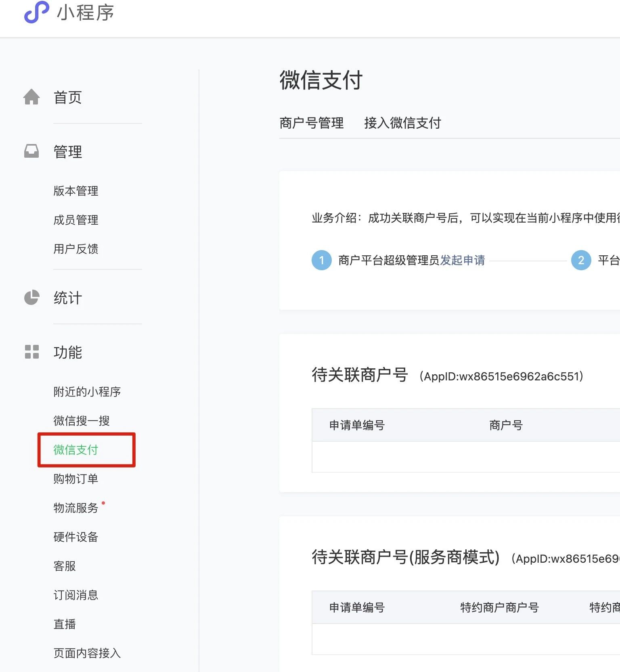Click the step 2 circle

(581, 260)
